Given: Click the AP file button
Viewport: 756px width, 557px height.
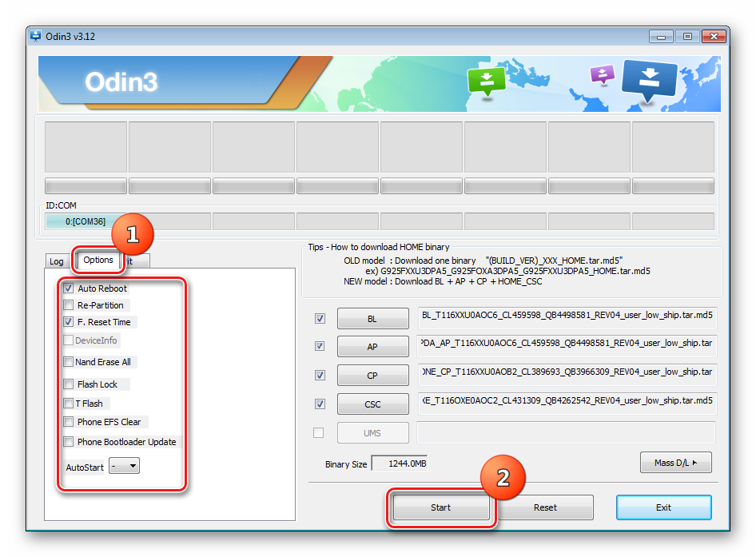Looking at the screenshot, I should (372, 347).
